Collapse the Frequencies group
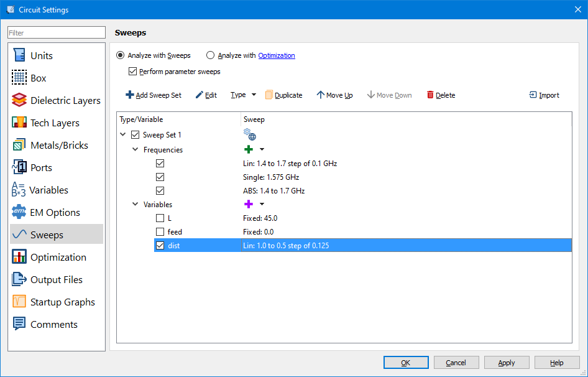The height and width of the screenshot is (377, 588). (x=136, y=149)
